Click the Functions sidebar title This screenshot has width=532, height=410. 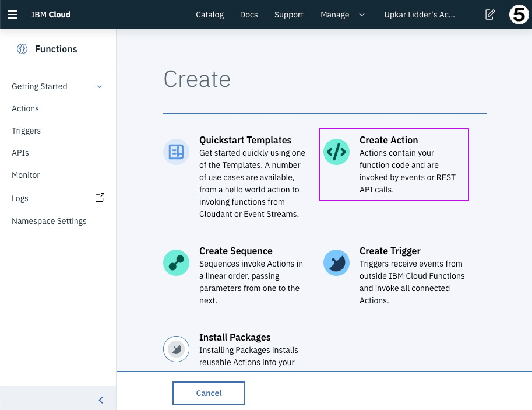coord(56,49)
